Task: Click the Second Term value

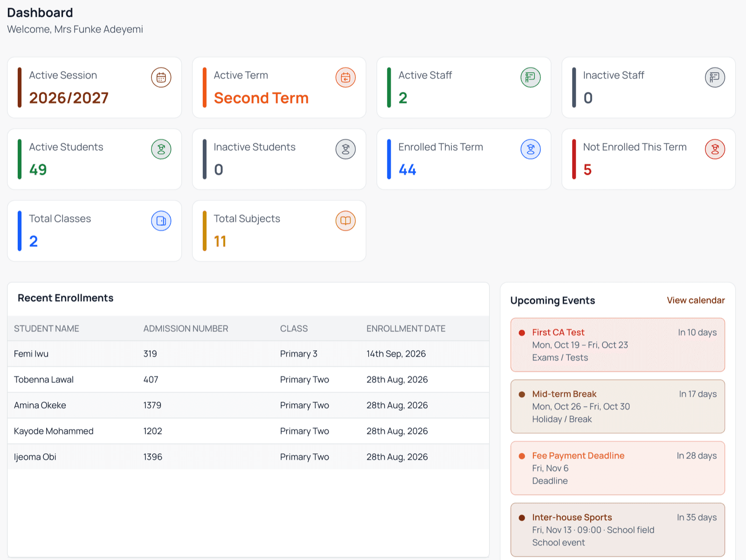Action: pyautogui.click(x=261, y=98)
